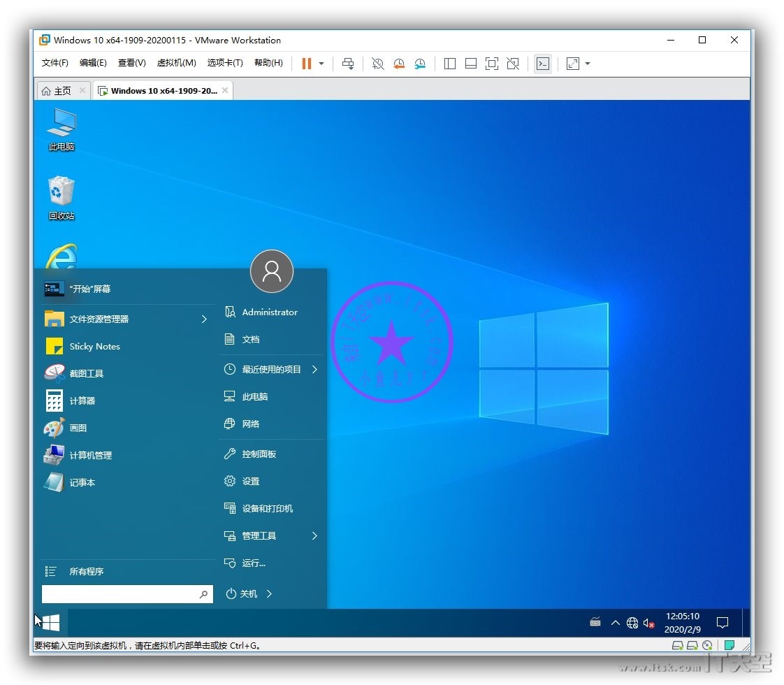Click the input method keyboard tray icon
Screen dimensions: 784x685
point(595,623)
